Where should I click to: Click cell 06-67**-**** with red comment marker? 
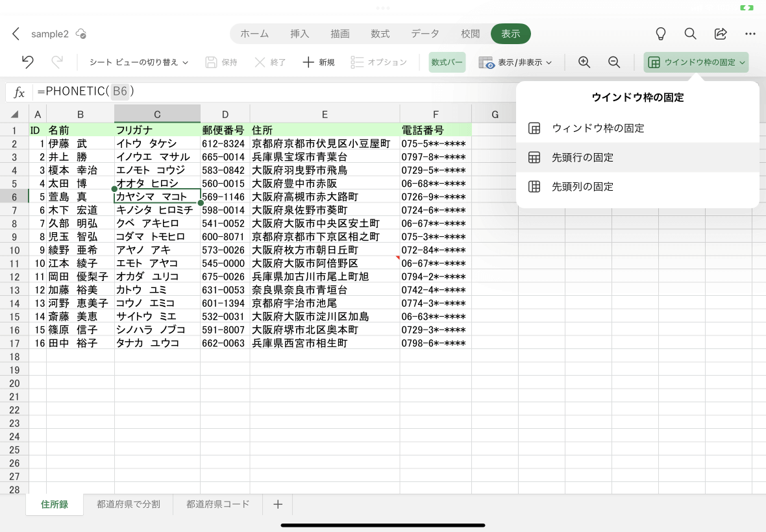[436, 263]
